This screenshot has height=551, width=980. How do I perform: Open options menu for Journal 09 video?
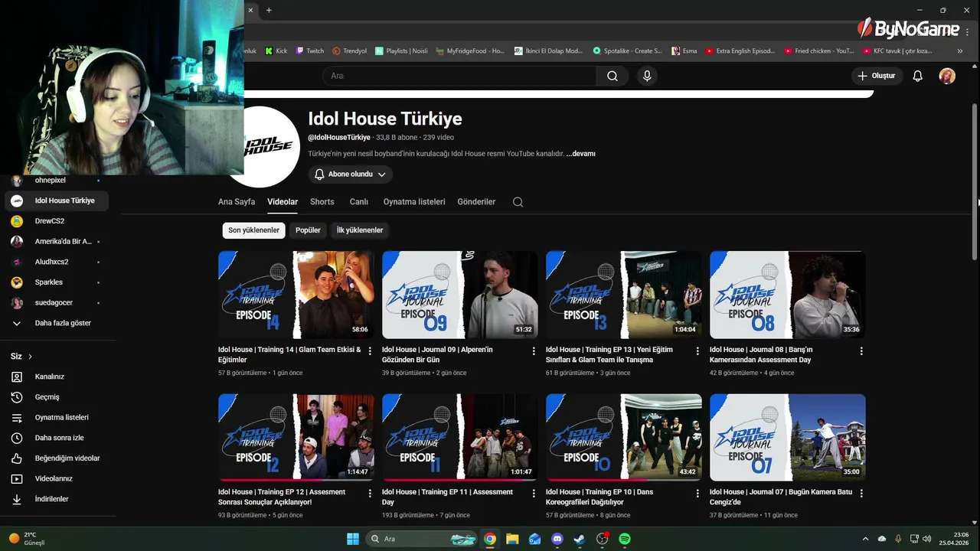pyautogui.click(x=534, y=351)
